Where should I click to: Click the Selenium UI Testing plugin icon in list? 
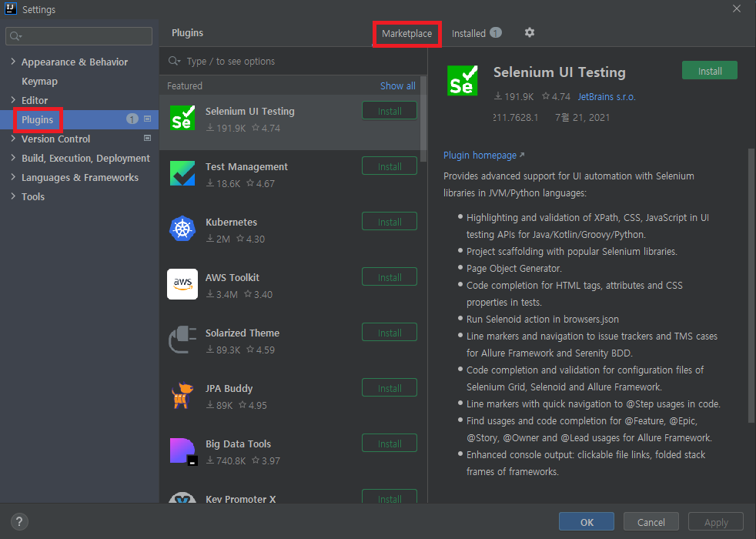tap(182, 118)
